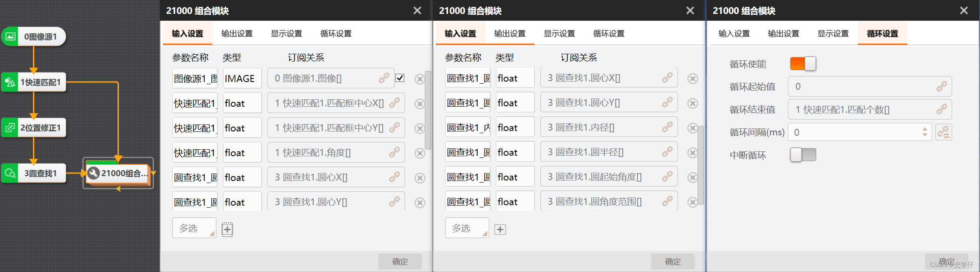The height and width of the screenshot is (272, 980).
Task: Select the 2位置修正1 node in the flow
Action: click(x=33, y=128)
